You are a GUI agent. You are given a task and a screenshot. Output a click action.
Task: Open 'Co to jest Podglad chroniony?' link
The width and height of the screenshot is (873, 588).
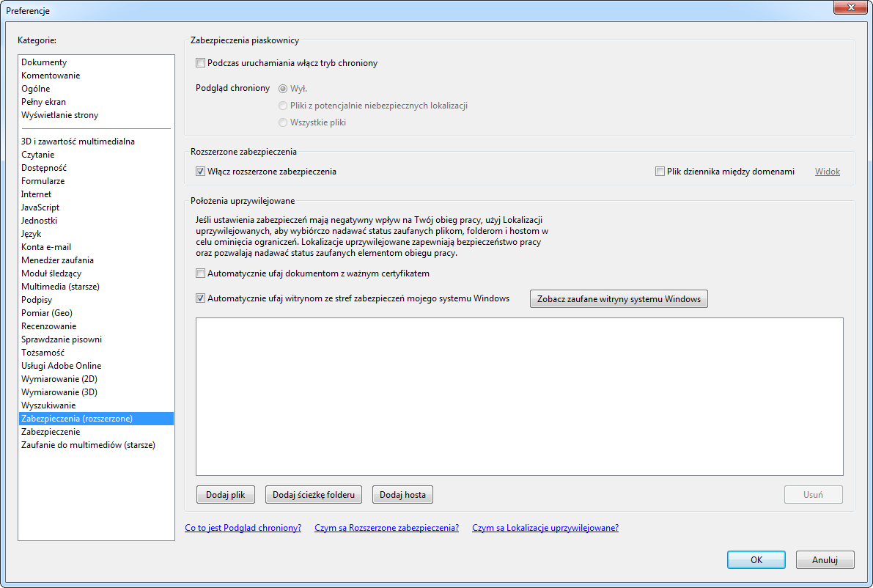(x=243, y=528)
